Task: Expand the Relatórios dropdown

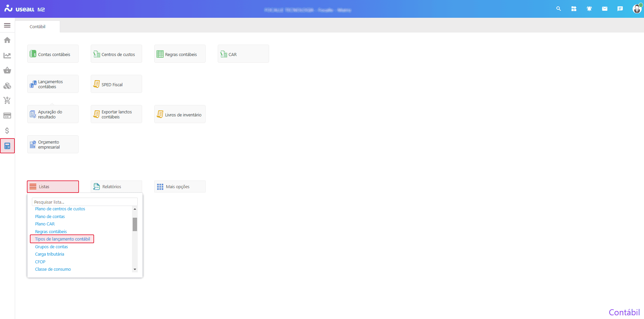Action: click(116, 187)
